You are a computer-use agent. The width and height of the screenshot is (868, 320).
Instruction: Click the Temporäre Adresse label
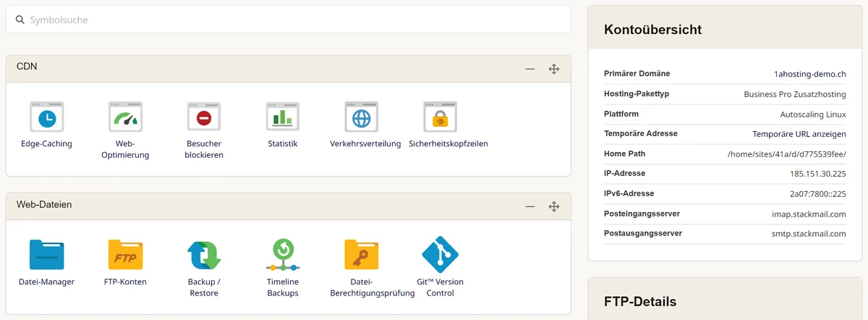[641, 134]
